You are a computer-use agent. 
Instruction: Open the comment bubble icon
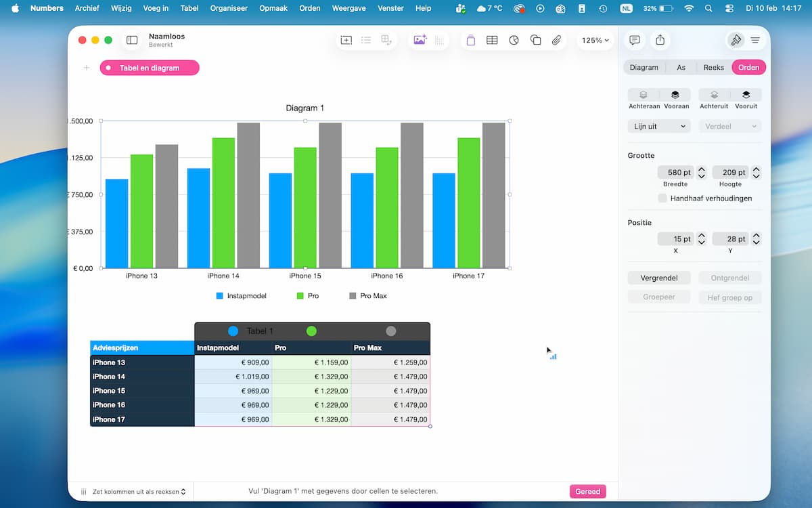(x=634, y=41)
